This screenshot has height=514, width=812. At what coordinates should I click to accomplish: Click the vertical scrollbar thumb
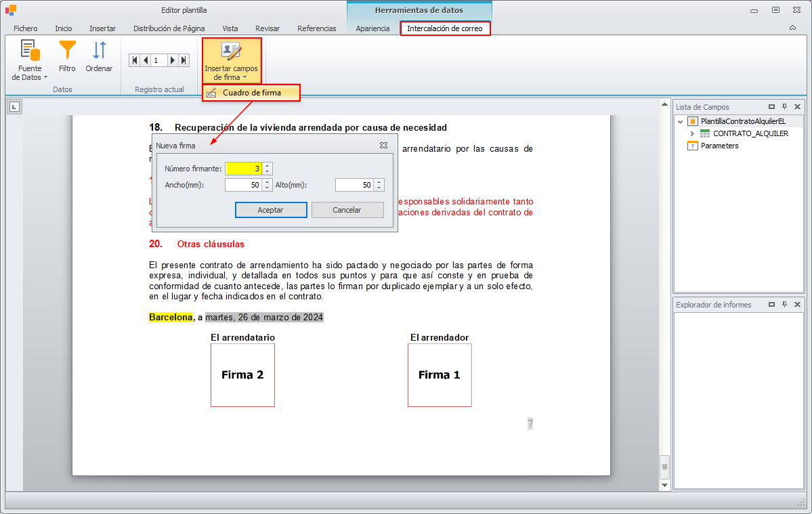coord(664,467)
